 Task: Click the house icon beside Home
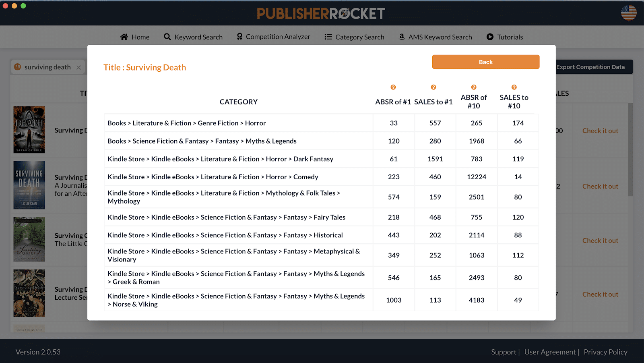click(x=124, y=37)
